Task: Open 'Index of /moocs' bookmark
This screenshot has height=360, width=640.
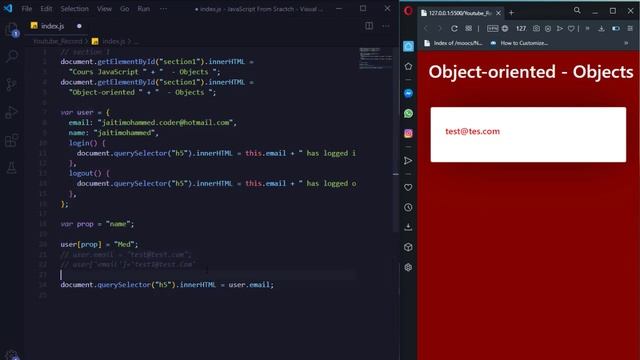Action: pyautogui.click(x=453, y=43)
